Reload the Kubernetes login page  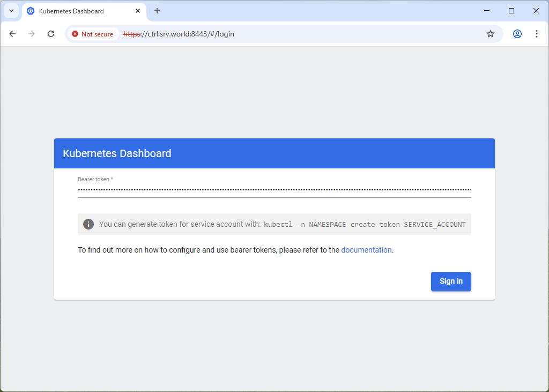tap(51, 34)
